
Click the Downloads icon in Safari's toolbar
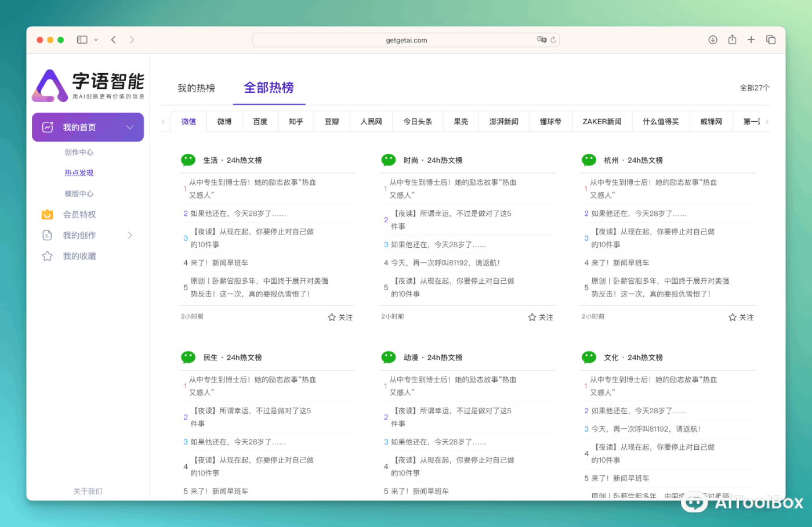click(712, 39)
